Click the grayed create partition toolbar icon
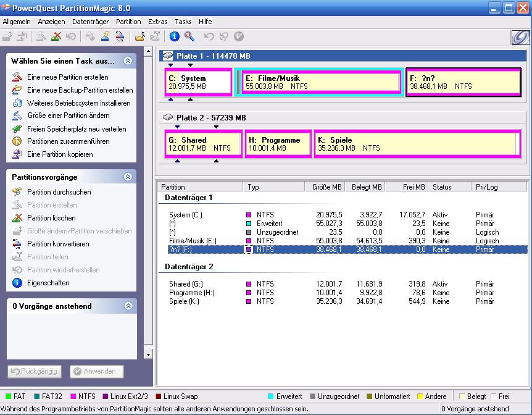This screenshot has width=532, height=415. (41, 36)
